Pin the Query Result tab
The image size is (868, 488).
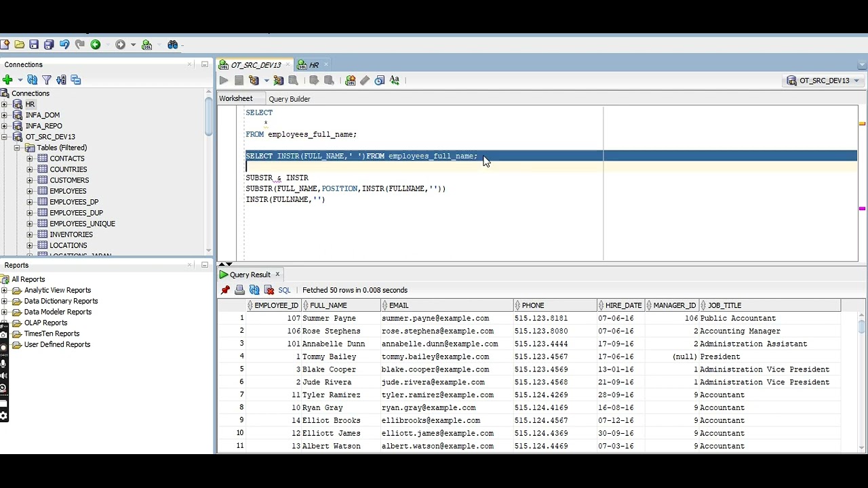(x=225, y=290)
